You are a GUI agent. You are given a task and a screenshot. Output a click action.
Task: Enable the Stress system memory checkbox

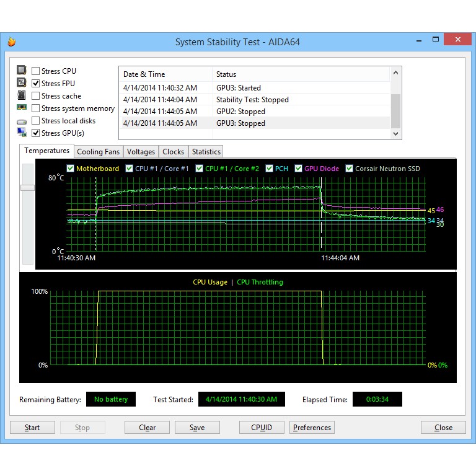pyautogui.click(x=35, y=108)
